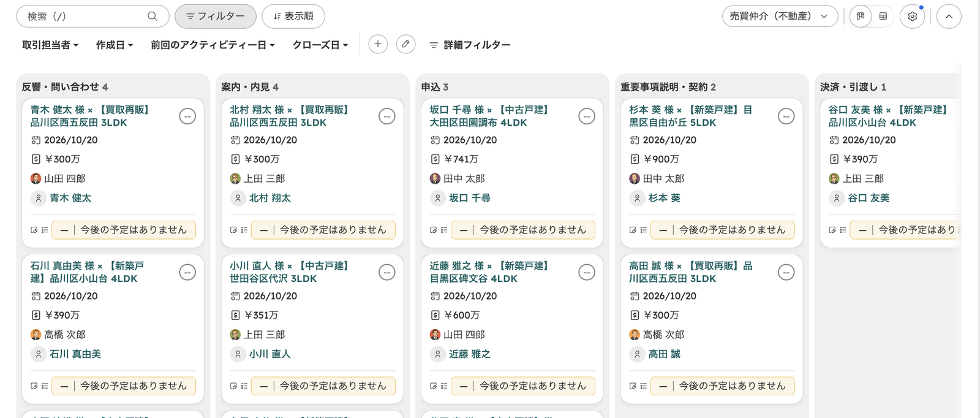Image resolution: width=980 pixels, height=418 pixels.
Task: Open contact link 坂口 千尋
Action: click(x=470, y=198)
